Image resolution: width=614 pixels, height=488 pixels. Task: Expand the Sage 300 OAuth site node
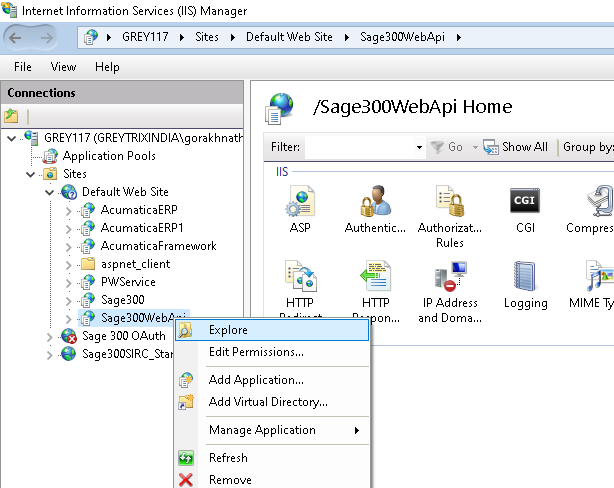pos(49,337)
